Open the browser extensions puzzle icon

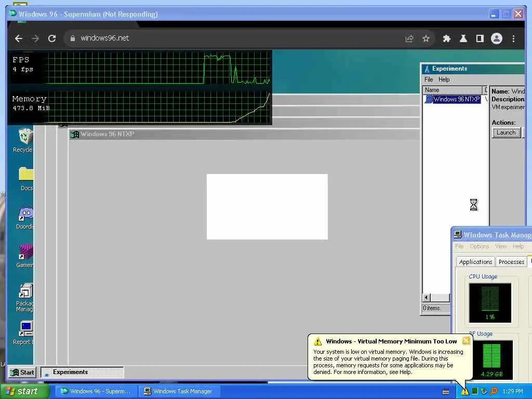(x=446, y=38)
